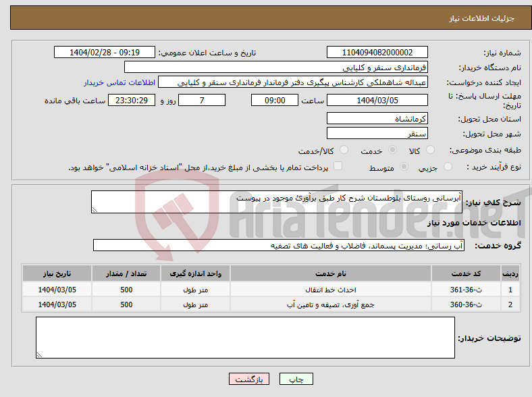
Task: Select the کالا/خدمت radio button
Action: pos(344,150)
